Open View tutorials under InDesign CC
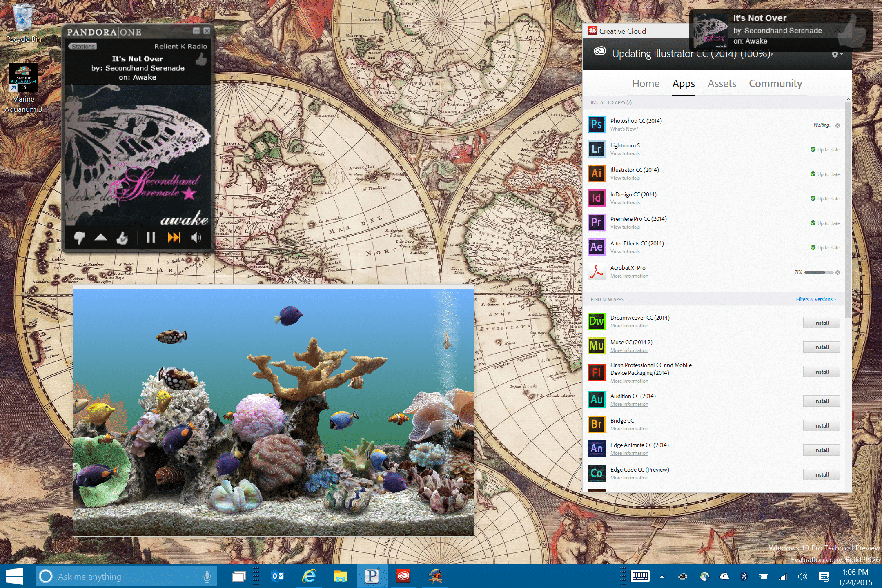This screenshot has width=882, height=588. (x=625, y=203)
